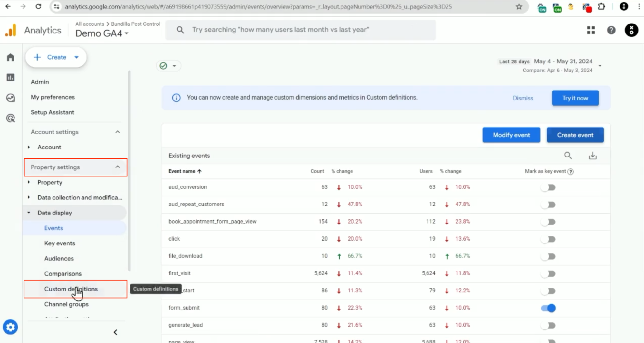
Task: Expand the Property tree item
Action: point(29,182)
